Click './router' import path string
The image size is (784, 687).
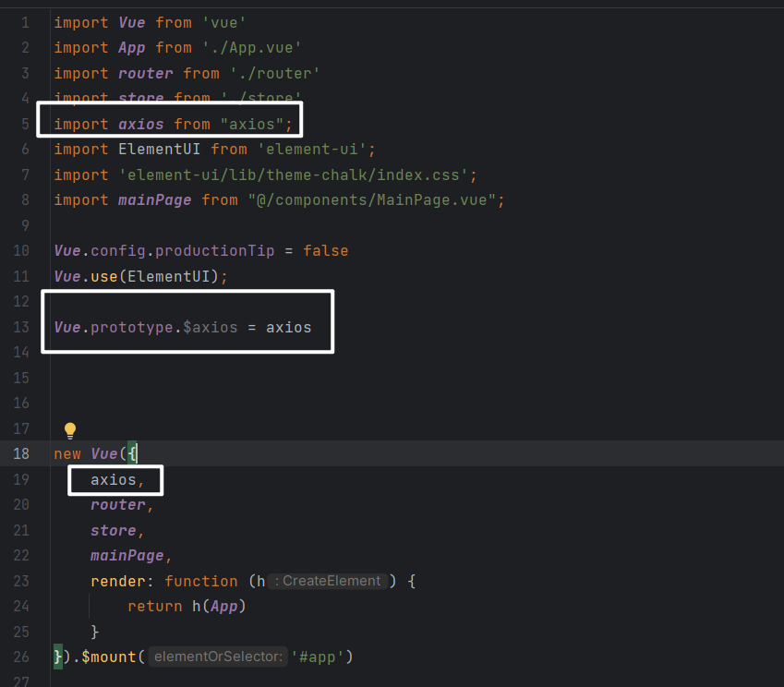click(274, 74)
